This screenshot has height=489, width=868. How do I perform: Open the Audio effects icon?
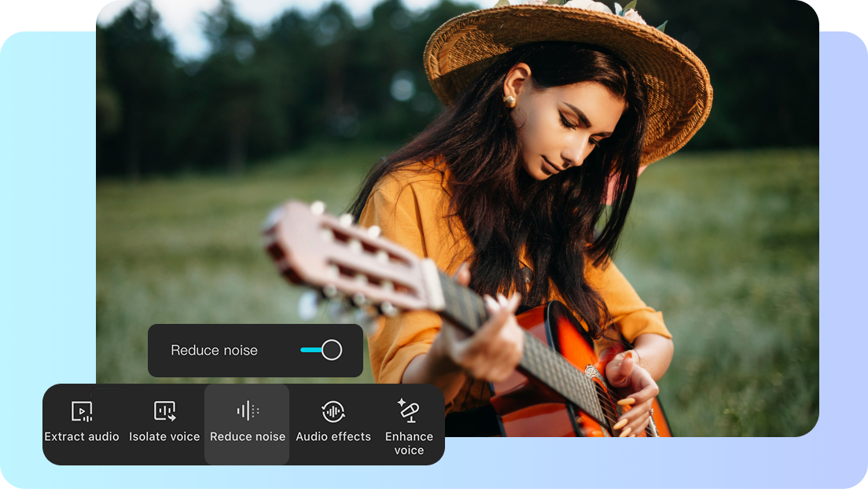[x=333, y=411]
